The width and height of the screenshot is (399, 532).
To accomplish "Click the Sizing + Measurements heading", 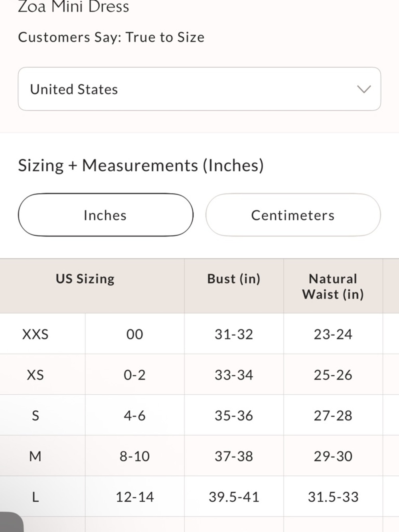I will (140, 165).
